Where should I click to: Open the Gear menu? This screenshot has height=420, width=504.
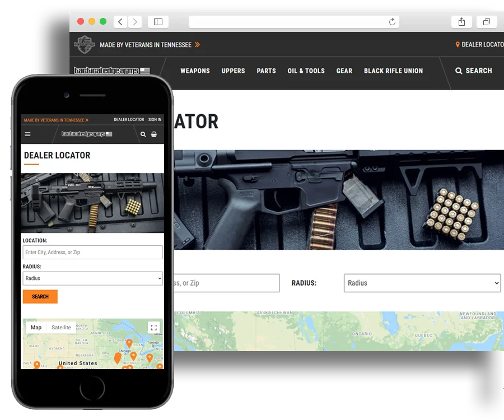pyautogui.click(x=344, y=71)
